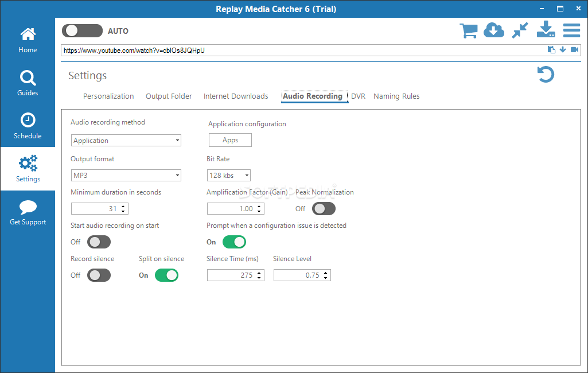Switch to Personalization tab
The image size is (588, 373).
point(108,96)
